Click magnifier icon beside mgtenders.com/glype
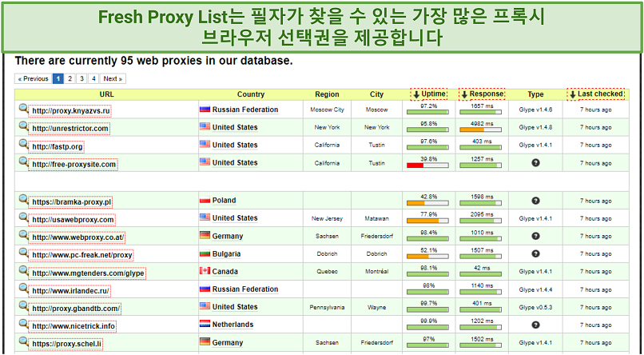The image size is (644, 355). click(23, 271)
